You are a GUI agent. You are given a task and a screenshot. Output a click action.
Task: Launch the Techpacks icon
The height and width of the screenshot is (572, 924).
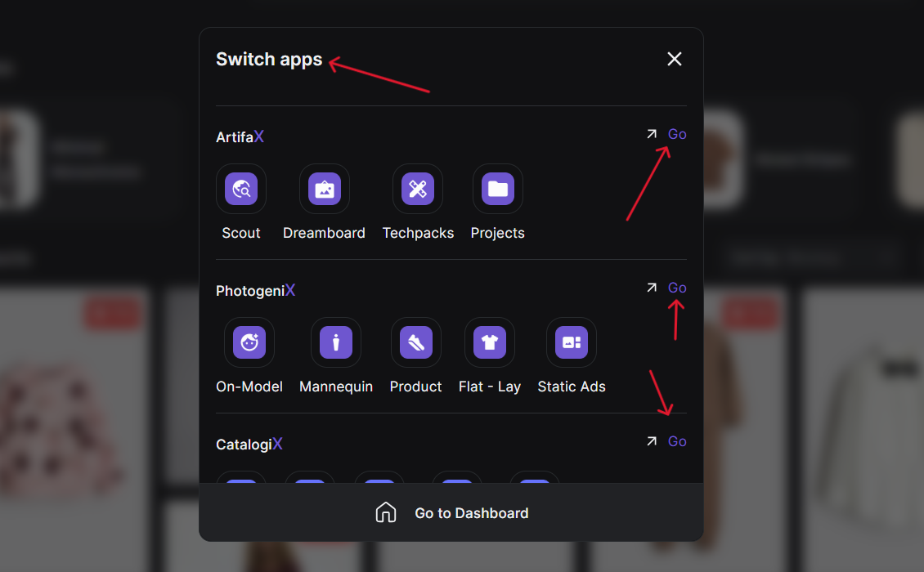coord(418,189)
